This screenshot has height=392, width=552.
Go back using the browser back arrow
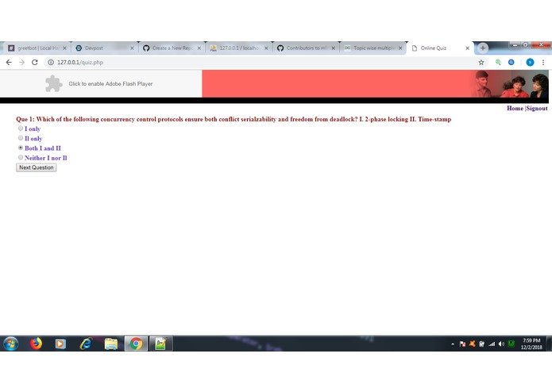(x=9, y=62)
